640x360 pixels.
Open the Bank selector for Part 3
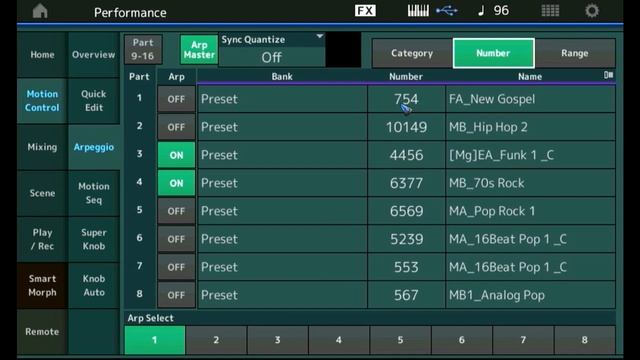click(282, 155)
